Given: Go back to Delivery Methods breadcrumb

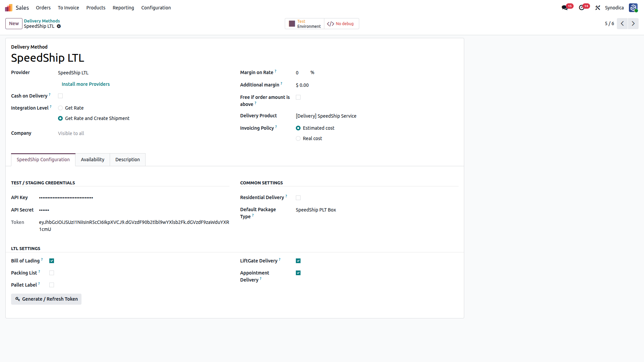Looking at the screenshot, I should (42, 21).
